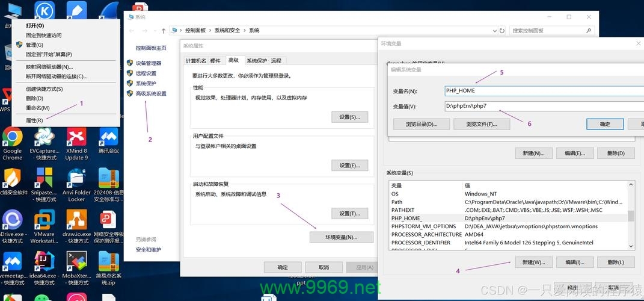Open the Google Chrome desktop shortcut
The image size is (644, 301).
coord(12,143)
